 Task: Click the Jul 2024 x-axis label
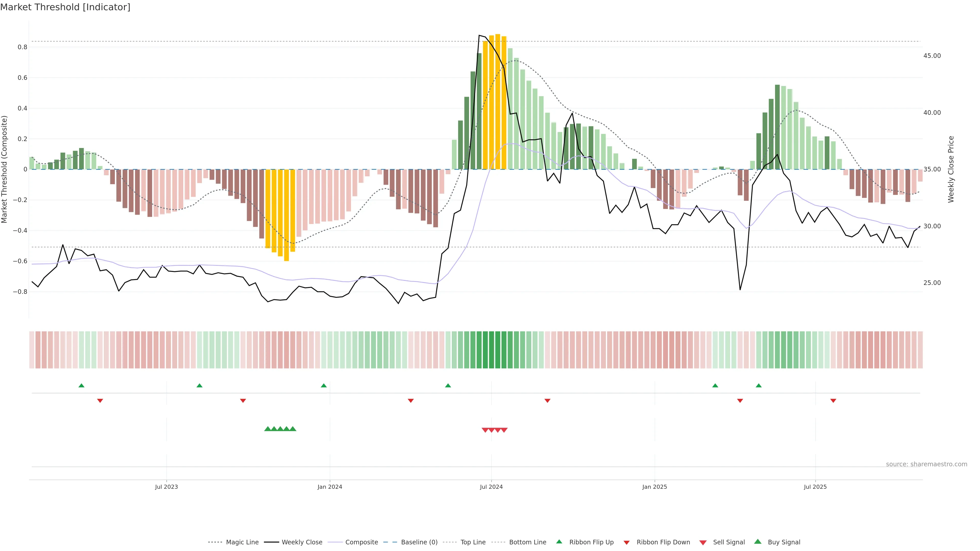(491, 487)
